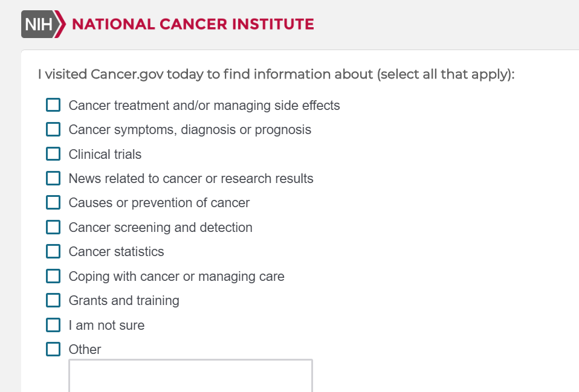Select 'Cancer symptoms, diagnosis or prognosis' checkbox

click(54, 129)
